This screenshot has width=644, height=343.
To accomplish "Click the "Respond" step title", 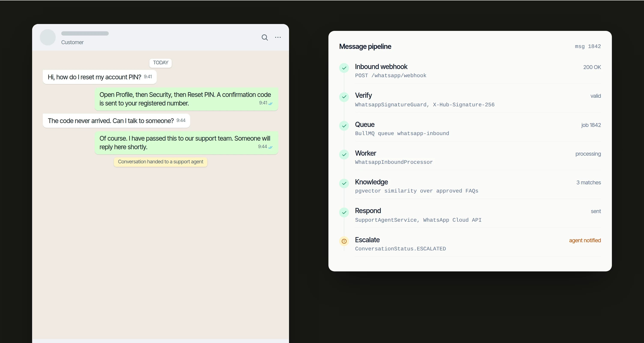I will coord(368,211).
